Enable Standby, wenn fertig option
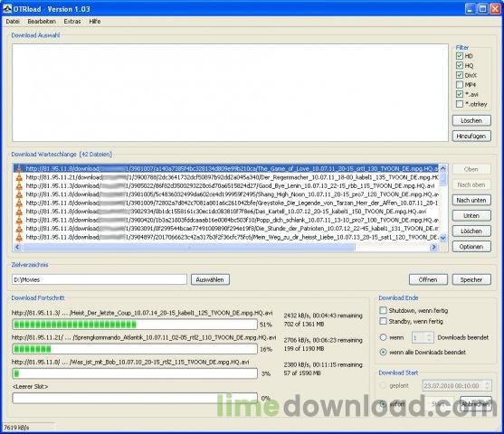The height and width of the screenshot is (434, 504). [x=383, y=321]
